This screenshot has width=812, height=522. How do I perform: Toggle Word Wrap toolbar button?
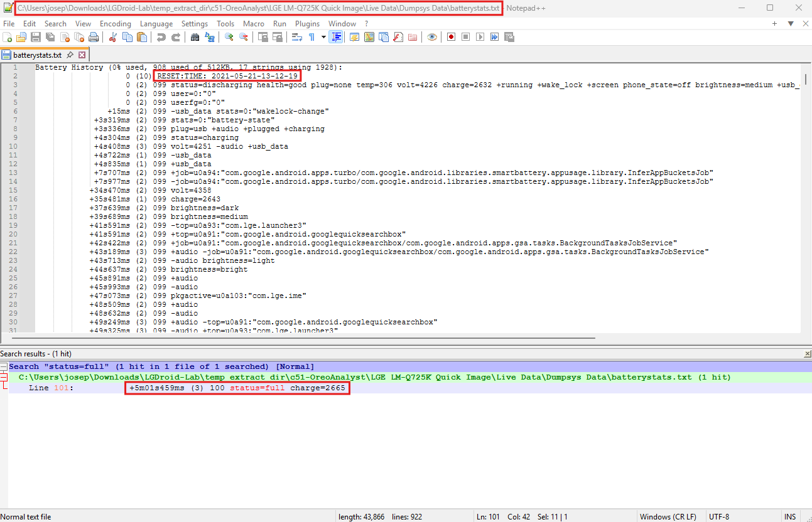pyautogui.click(x=297, y=37)
